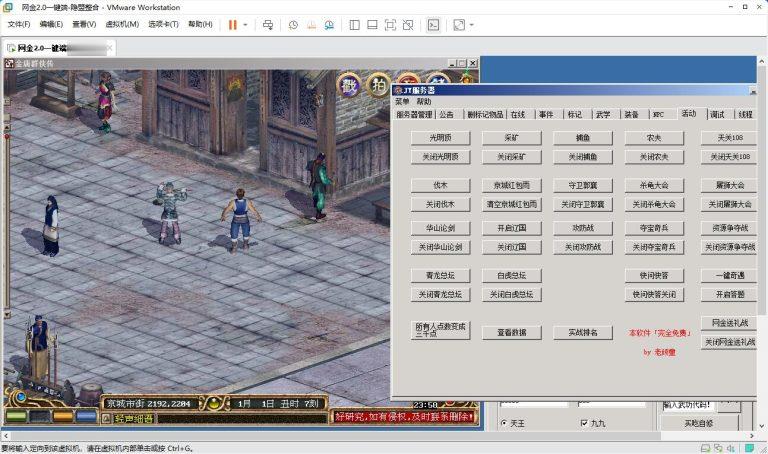Expand the stretch view dropdown arrow
The height and width of the screenshot is (454, 768).
471,24
